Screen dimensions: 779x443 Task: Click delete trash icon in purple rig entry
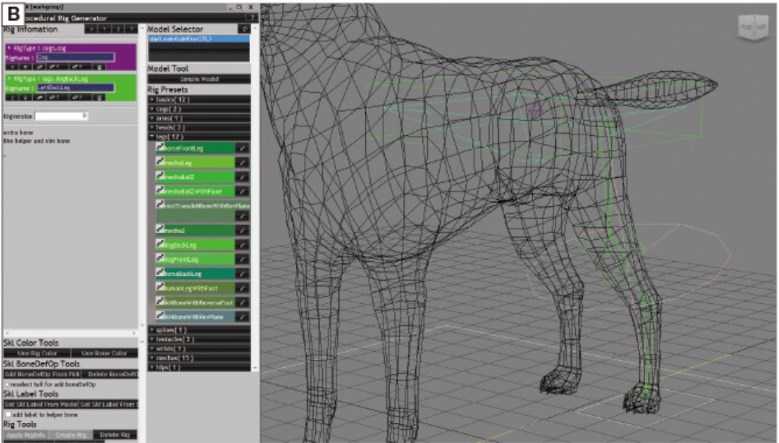click(x=99, y=67)
